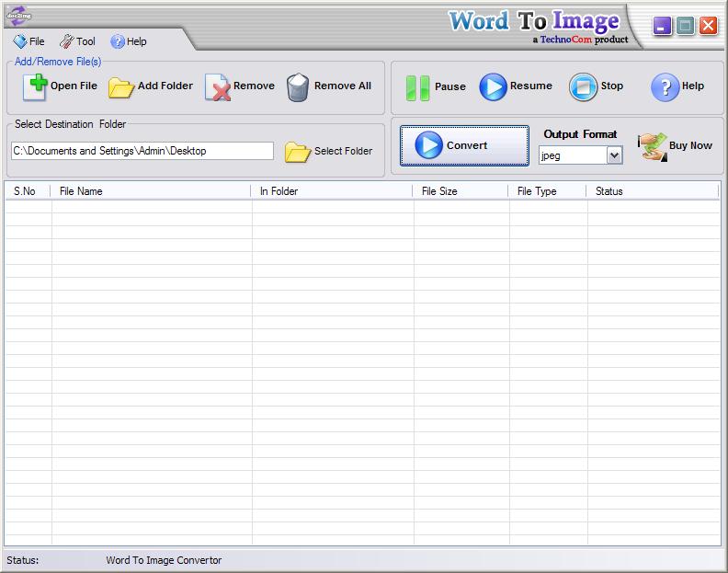Sort by File Name column header
This screenshot has height=573, width=728.
(x=151, y=191)
